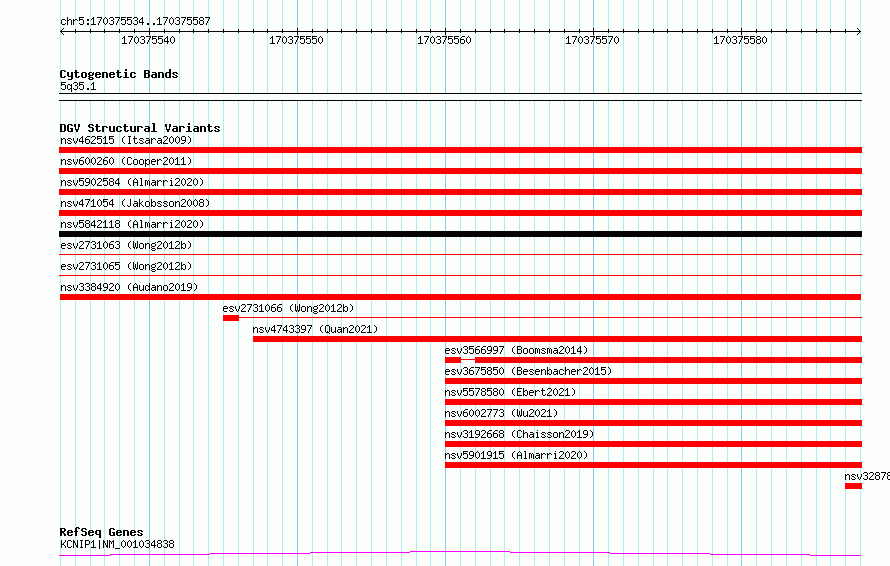Click the red bar under nsv600260
Viewport: 890px width, 566px height.
point(460,171)
